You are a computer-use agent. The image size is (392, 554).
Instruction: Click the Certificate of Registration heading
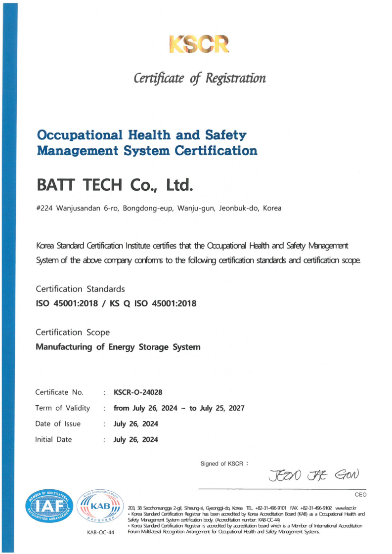(x=199, y=78)
